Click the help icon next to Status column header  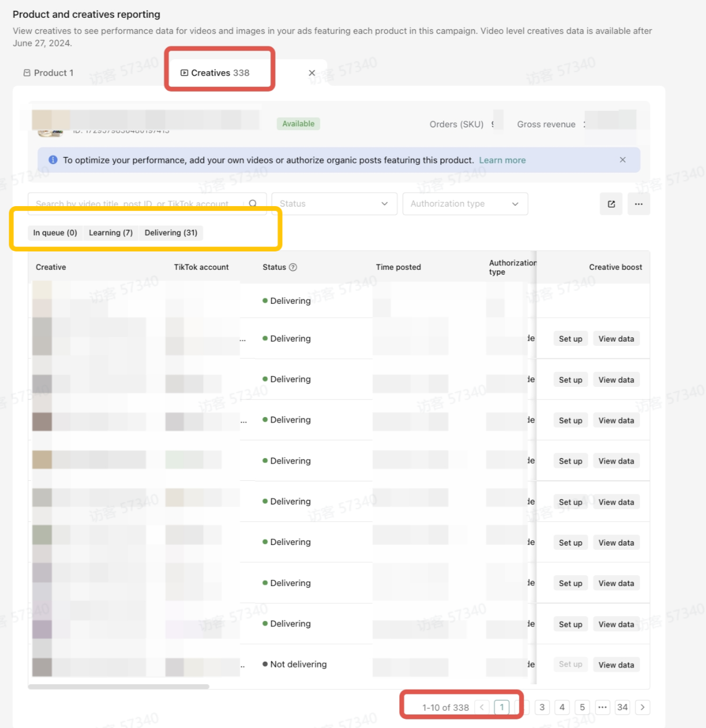293,267
